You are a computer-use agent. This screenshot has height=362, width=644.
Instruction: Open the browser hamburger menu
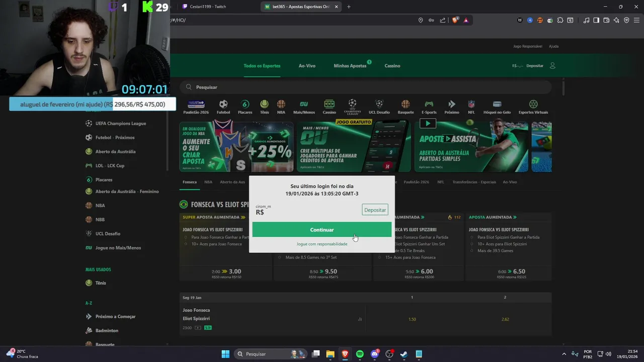[636, 20]
